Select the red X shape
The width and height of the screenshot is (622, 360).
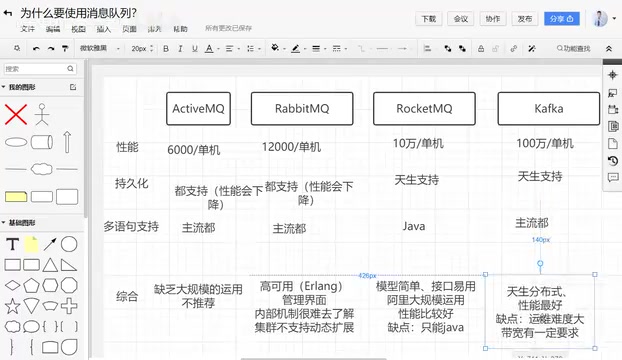pyautogui.click(x=16, y=115)
